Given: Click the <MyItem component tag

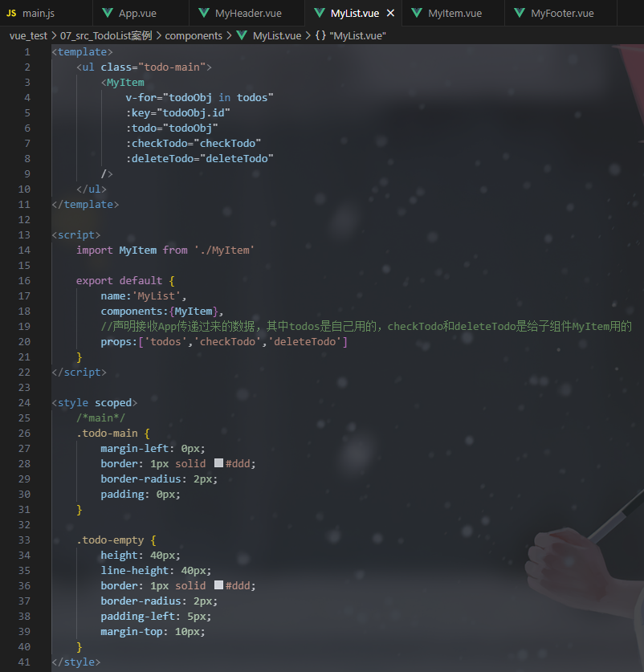Looking at the screenshot, I should [x=123, y=82].
